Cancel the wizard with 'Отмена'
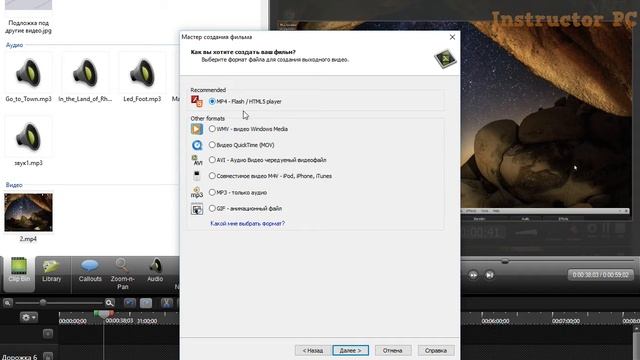This screenshot has width=640, height=360. 393,350
